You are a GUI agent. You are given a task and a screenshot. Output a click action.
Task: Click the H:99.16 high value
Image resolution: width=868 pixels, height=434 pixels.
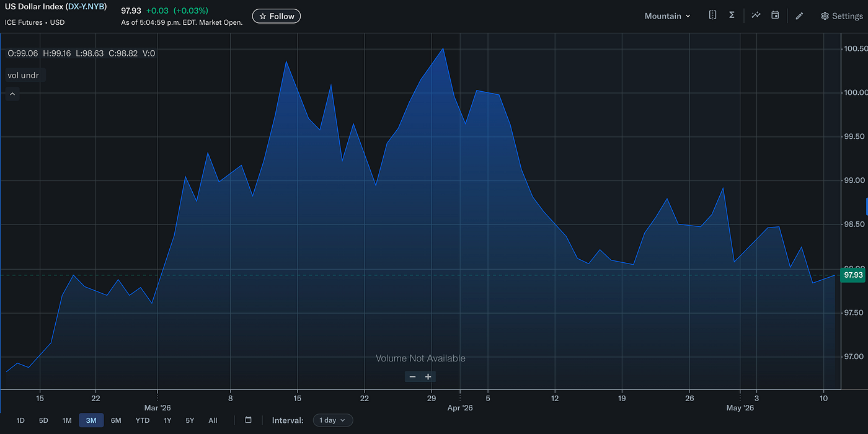click(57, 53)
